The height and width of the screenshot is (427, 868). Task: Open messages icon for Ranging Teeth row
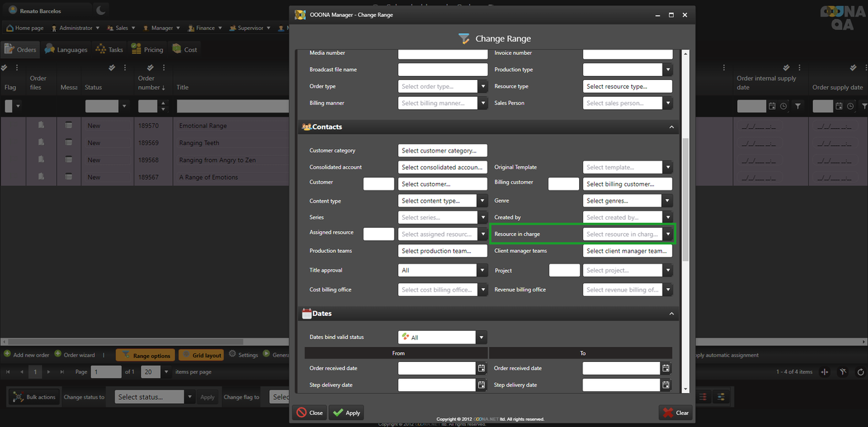coord(68,143)
